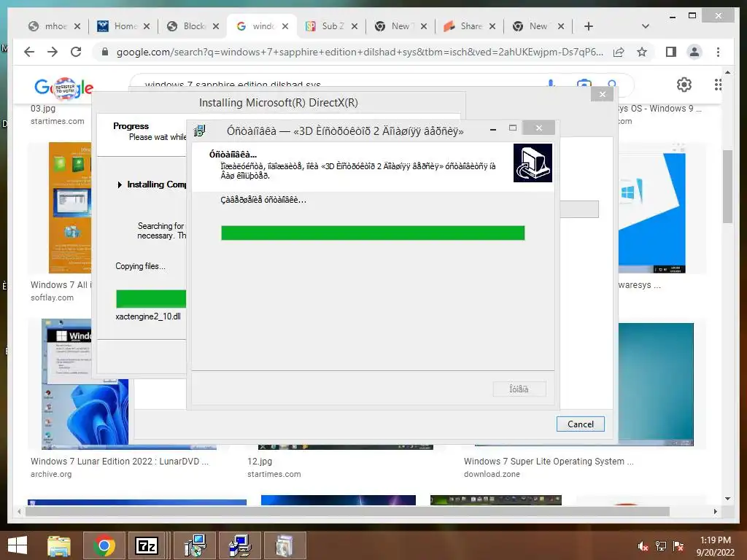Open Windows 7 Super Lite result

click(x=549, y=462)
